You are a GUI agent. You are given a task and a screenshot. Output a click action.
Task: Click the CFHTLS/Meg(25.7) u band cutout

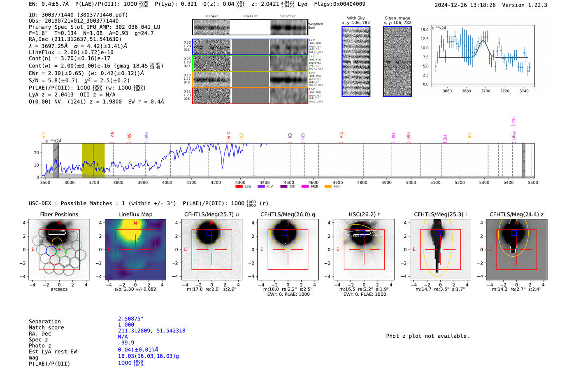coord(212,249)
